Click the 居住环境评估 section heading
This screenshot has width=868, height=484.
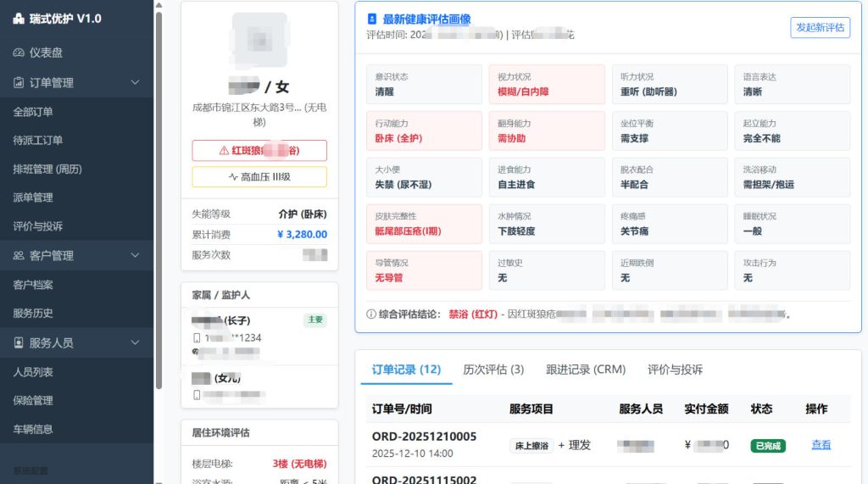[221, 432]
